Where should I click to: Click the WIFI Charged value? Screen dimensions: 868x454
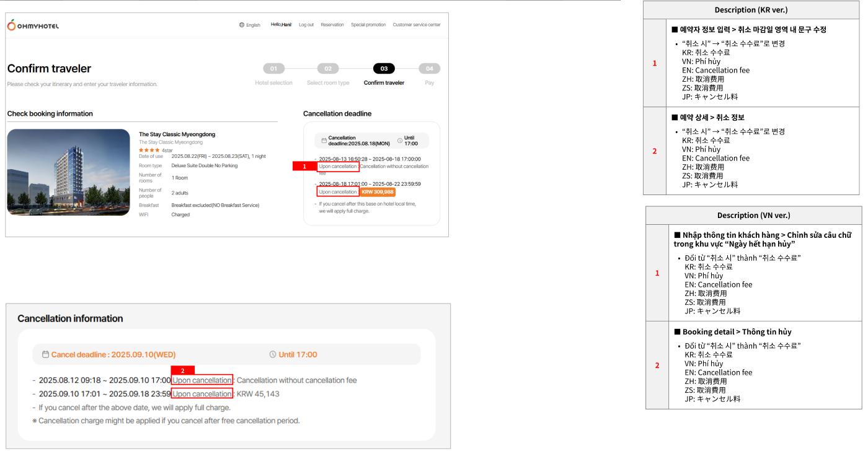point(180,215)
